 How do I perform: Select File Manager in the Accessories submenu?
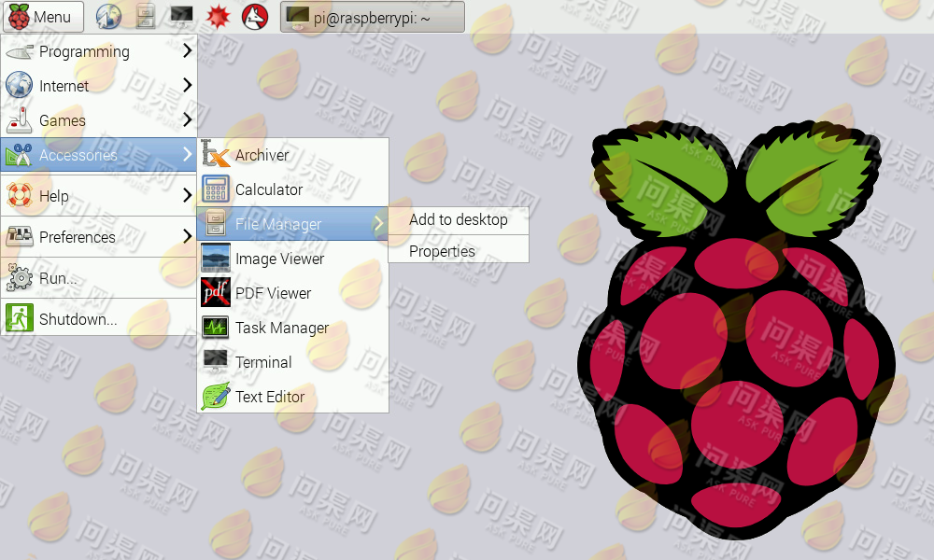click(293, 224)
